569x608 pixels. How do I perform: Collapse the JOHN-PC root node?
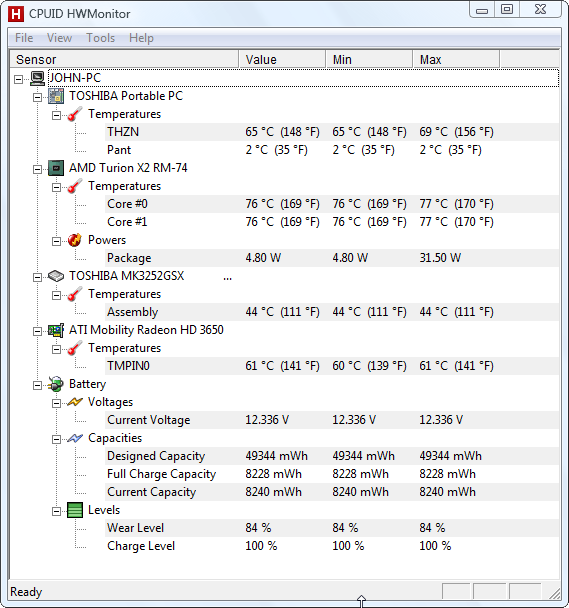click(x=18, y=79)
